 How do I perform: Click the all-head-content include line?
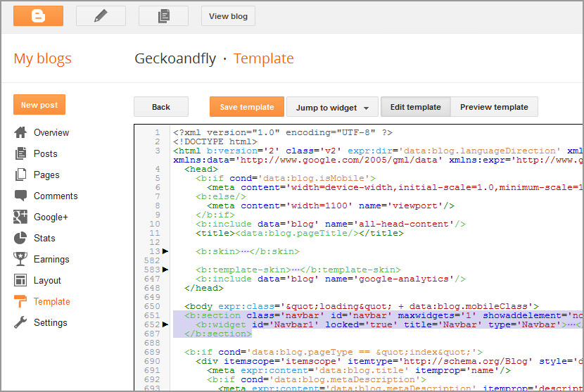coord(331,224)
